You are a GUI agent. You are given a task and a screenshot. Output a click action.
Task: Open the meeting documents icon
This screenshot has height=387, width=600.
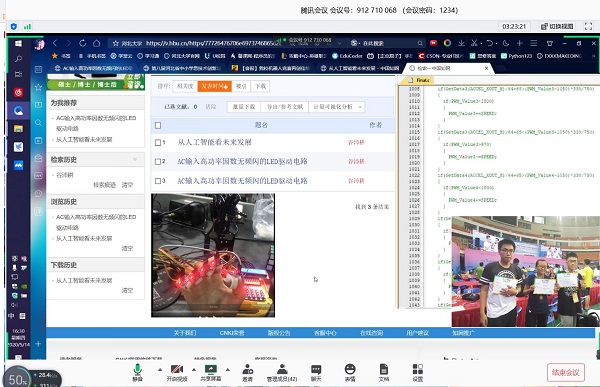click(x=384, y=369)
